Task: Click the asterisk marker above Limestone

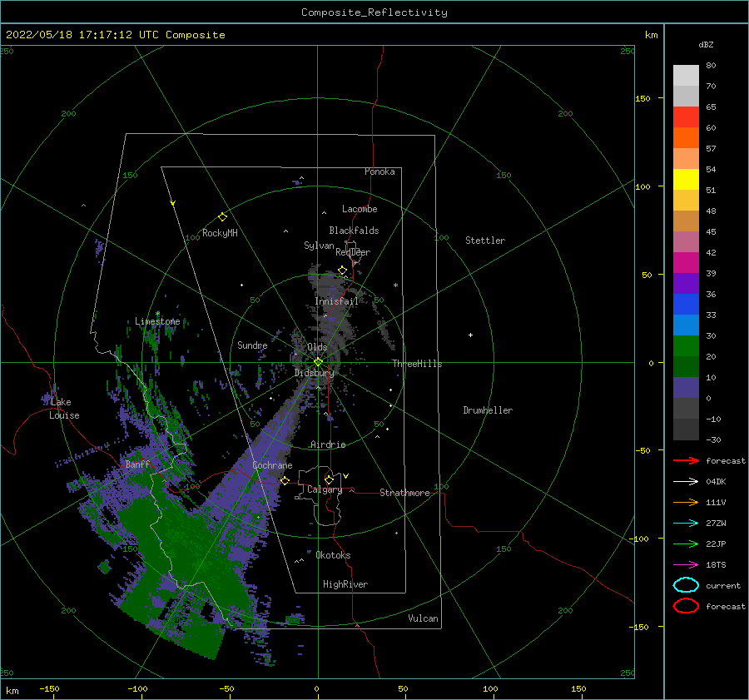Action: click(157, 314)
